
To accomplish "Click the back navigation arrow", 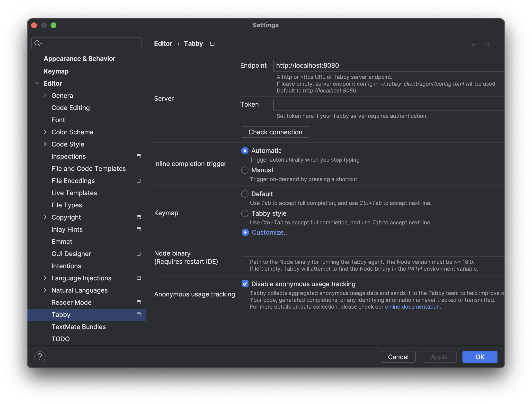I will (474, 45).
